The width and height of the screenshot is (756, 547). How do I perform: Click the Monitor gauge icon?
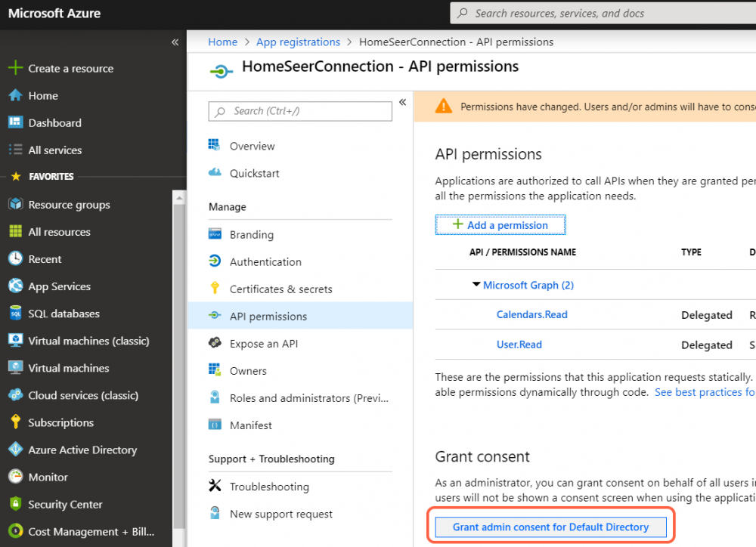(x=15, y=477)
